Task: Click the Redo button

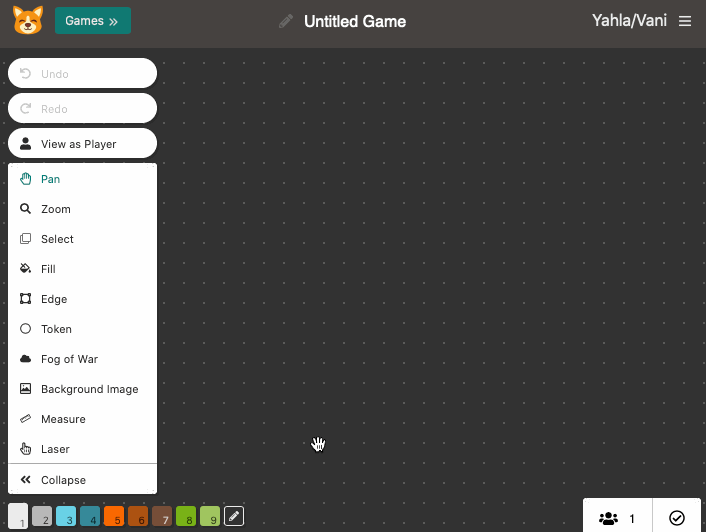Action: click(x=82, y=108)
